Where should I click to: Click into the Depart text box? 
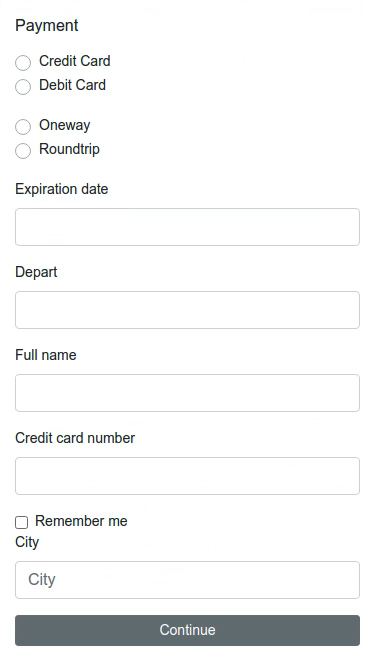(188, 310)
